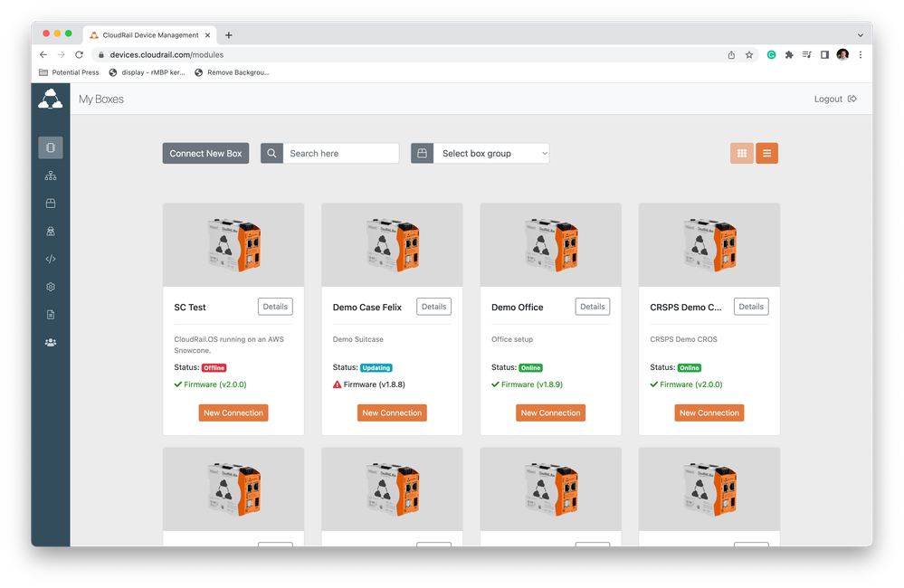
Task: Focus the Search here field
Action: (341, 154)
